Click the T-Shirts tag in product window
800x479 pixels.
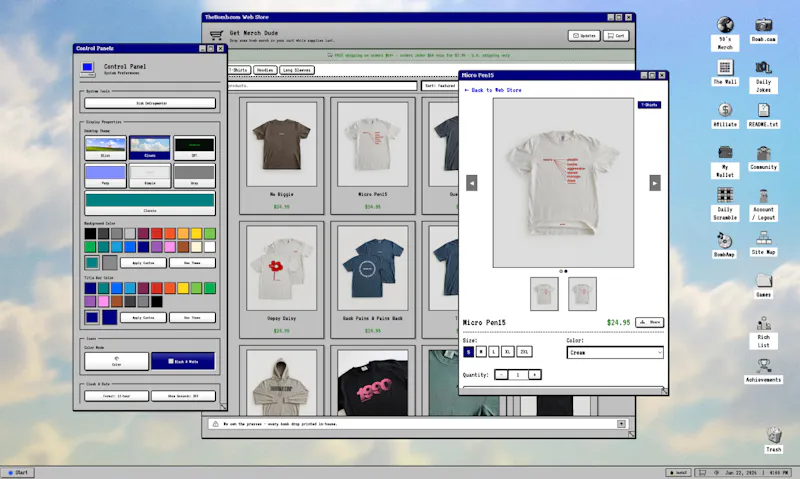(x=649, y=105)
